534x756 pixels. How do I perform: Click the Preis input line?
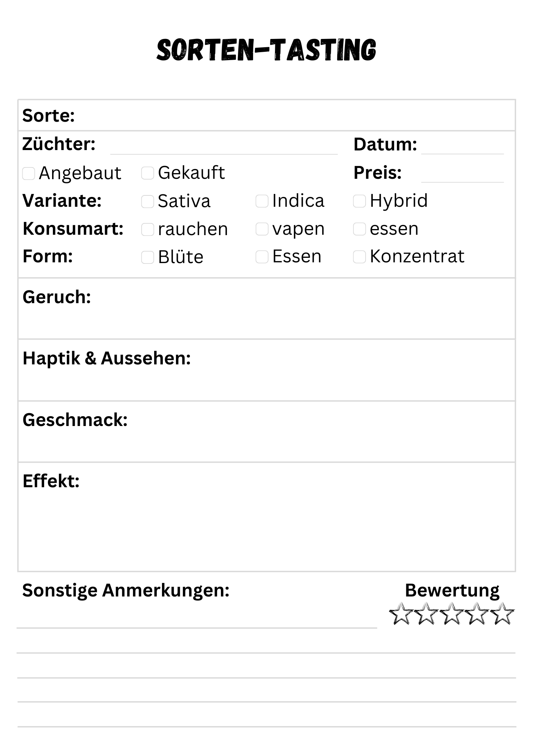463,175
